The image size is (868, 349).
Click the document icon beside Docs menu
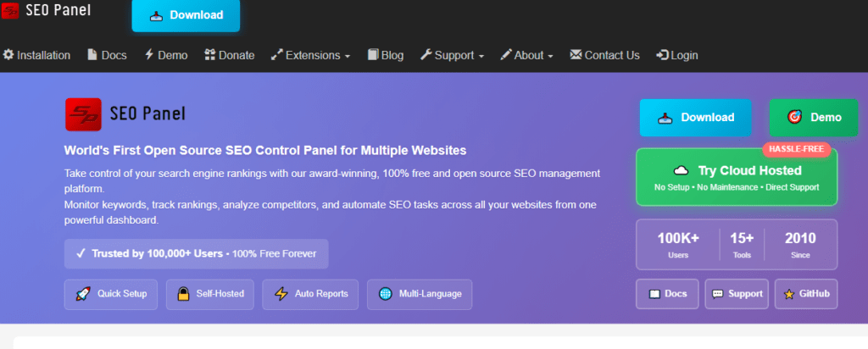click(92, 55)
